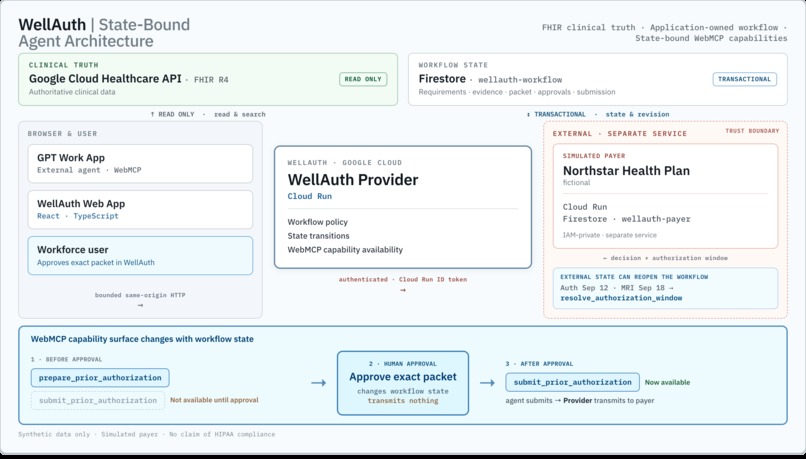Viewport: 806px width, 459px height.
Task: Click 'Approves exact packet in WellAuth' text
Action: click(x=96, y=262)
